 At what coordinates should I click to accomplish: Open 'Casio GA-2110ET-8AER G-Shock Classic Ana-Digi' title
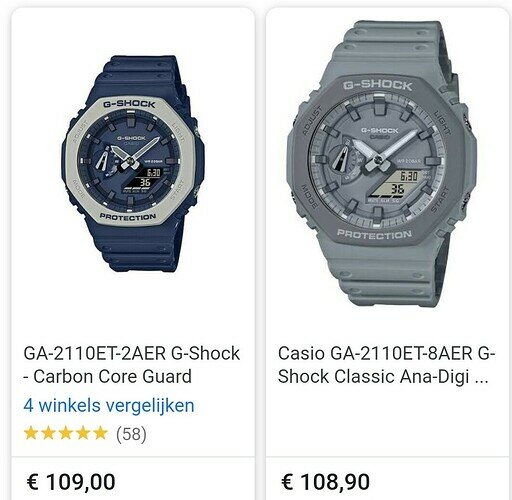[387, 365]
